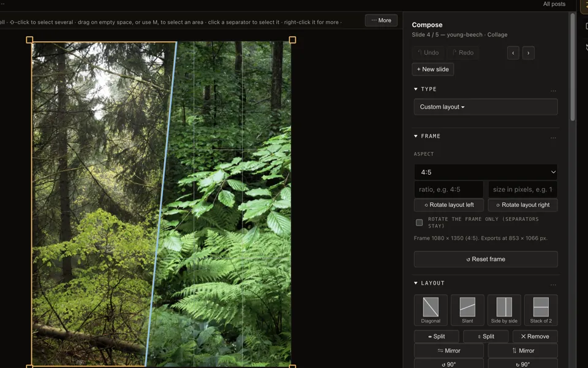
Task: Click the top-left frame corner handle
Action: (29, 40)
